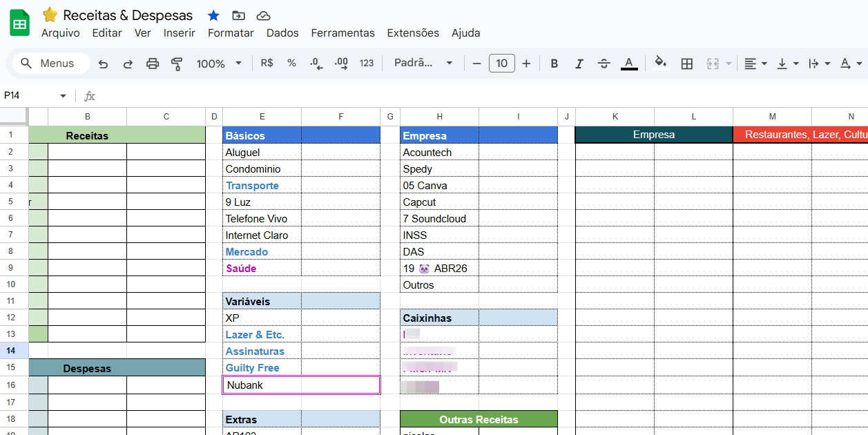
Task: Decrease font size with minus button
Action: point(476,64)
